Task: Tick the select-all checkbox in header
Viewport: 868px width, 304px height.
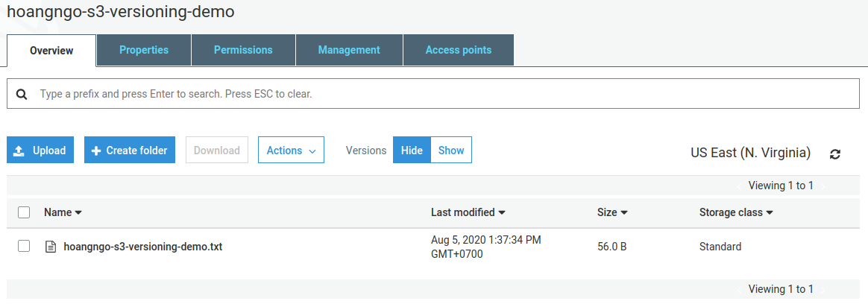Action: tap(24, 212)
